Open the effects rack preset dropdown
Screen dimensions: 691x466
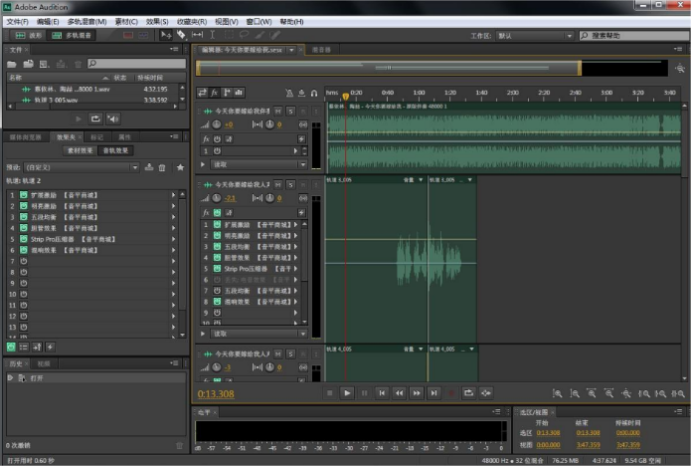[x=82, y=168]
